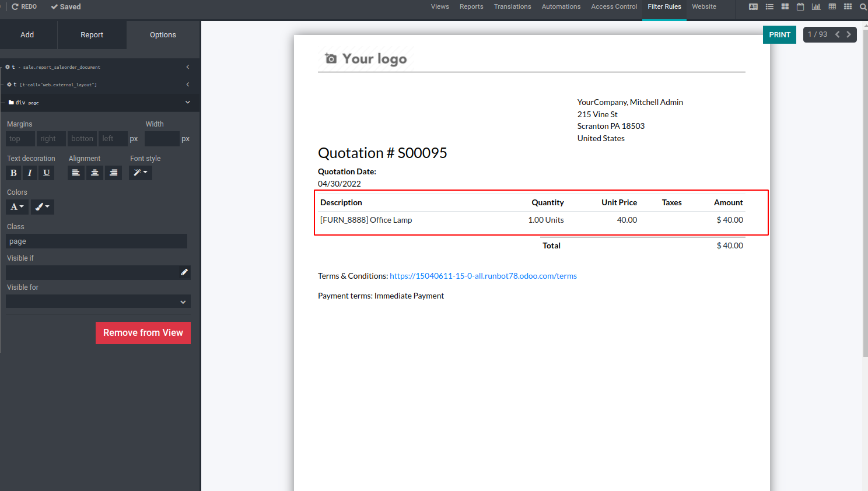The image size is (868, 491).
Task: Click the Search magnifier icon
Action: 863,7
